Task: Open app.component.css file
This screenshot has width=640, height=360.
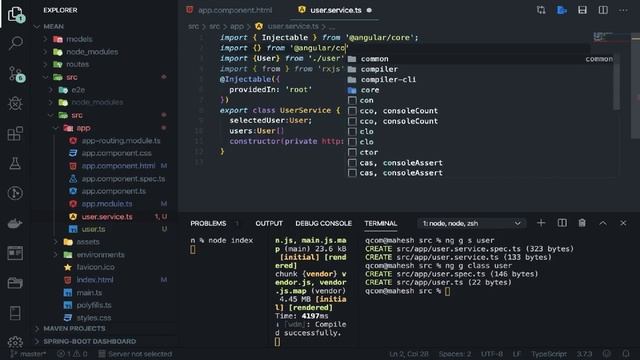Action: click(116, 153)
